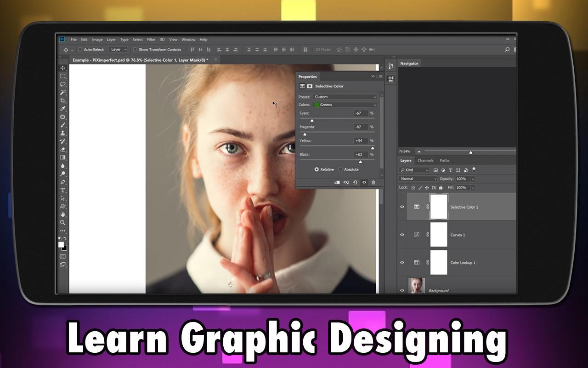Click the trash icon in Properties panel
This screenshot has height=368, width=588.
coord(373,183)
